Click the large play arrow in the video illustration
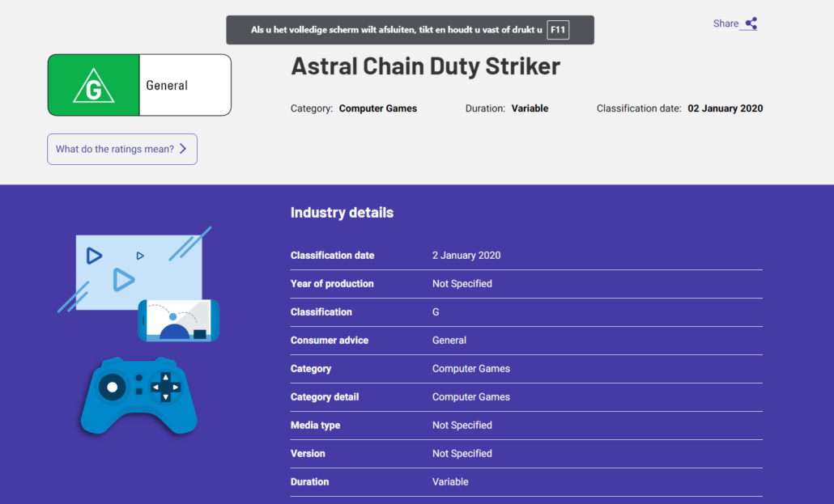The image size is (834, 504). click(x=123, y=280)
